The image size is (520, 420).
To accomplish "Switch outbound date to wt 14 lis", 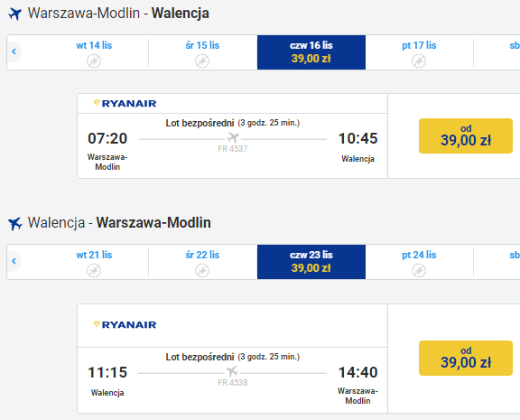I will coord(94,52).
